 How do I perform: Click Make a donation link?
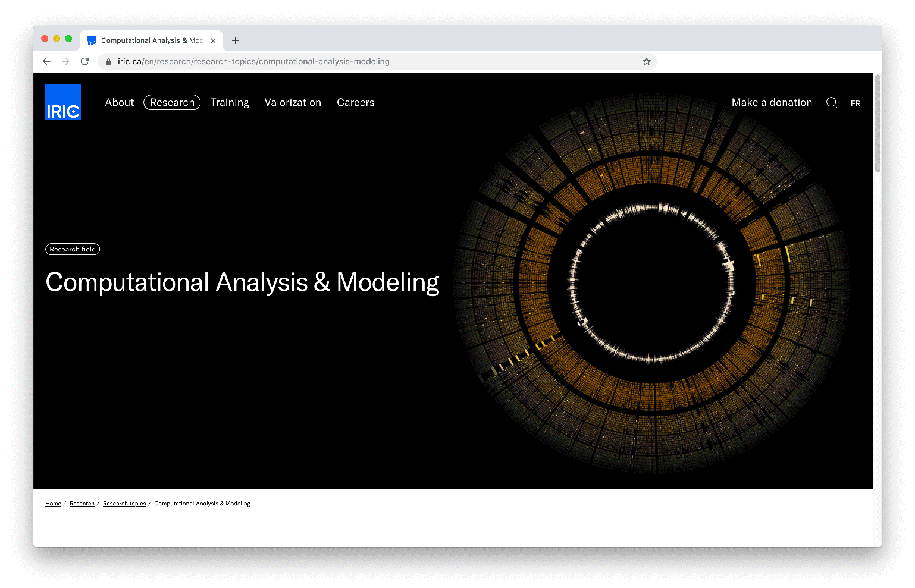(x=772, y=102)
